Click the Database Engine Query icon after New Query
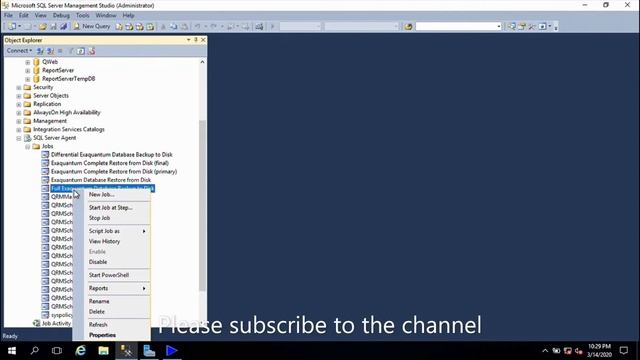 click(119, 27)
